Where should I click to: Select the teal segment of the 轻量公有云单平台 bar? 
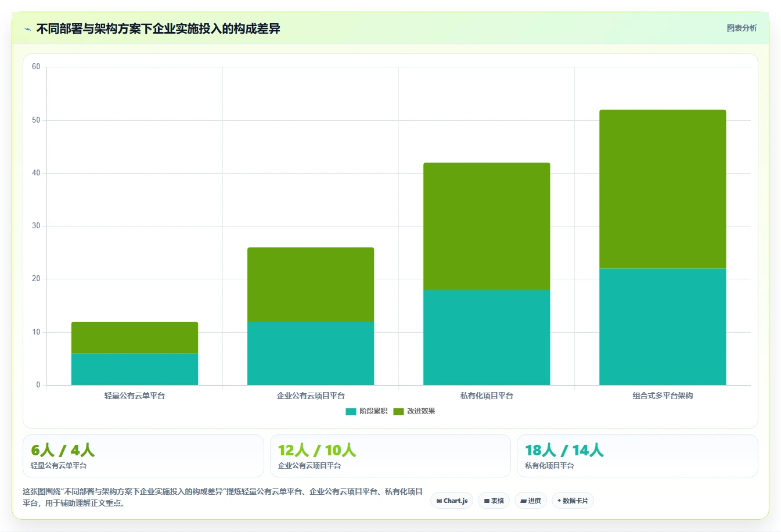coord(135,369)
